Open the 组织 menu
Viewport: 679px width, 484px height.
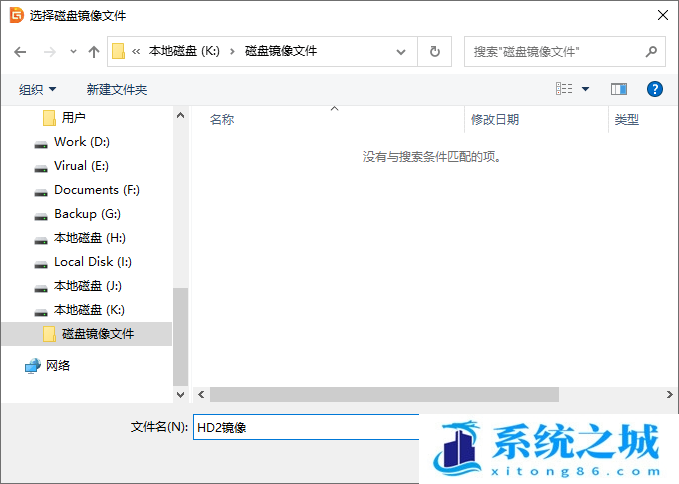[37, 89]
